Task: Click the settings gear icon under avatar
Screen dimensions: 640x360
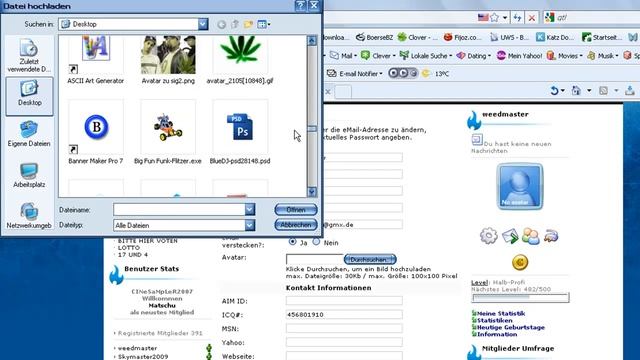Action: click(x=489, y=236)
